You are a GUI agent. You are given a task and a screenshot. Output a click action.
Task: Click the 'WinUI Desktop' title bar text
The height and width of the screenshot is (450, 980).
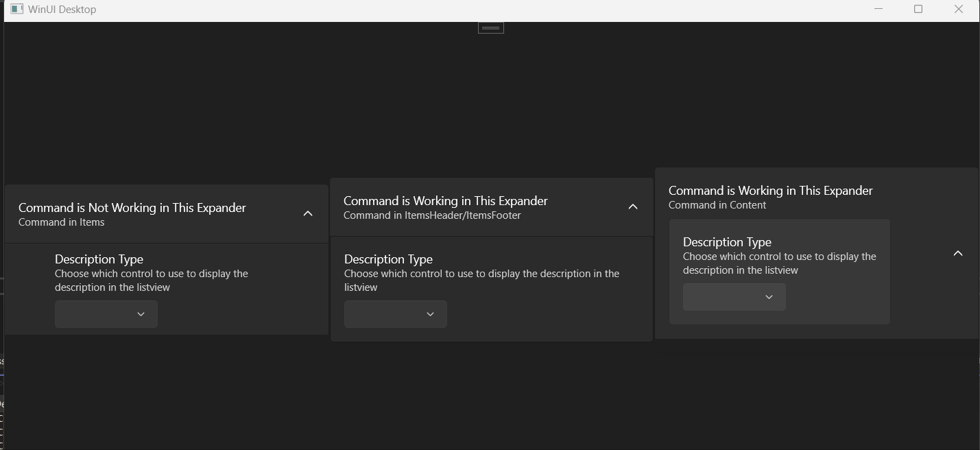(x=62, y=9)
